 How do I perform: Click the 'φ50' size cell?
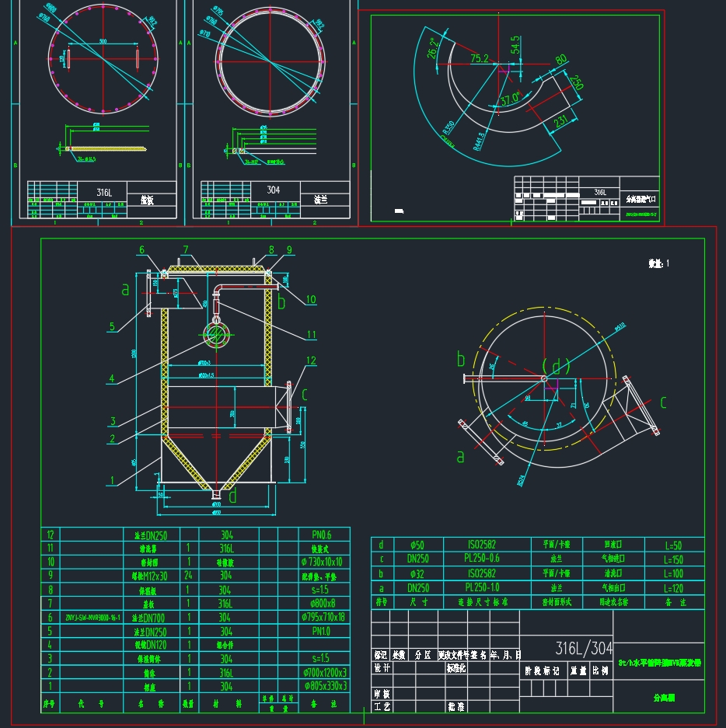tap(417, 545)
